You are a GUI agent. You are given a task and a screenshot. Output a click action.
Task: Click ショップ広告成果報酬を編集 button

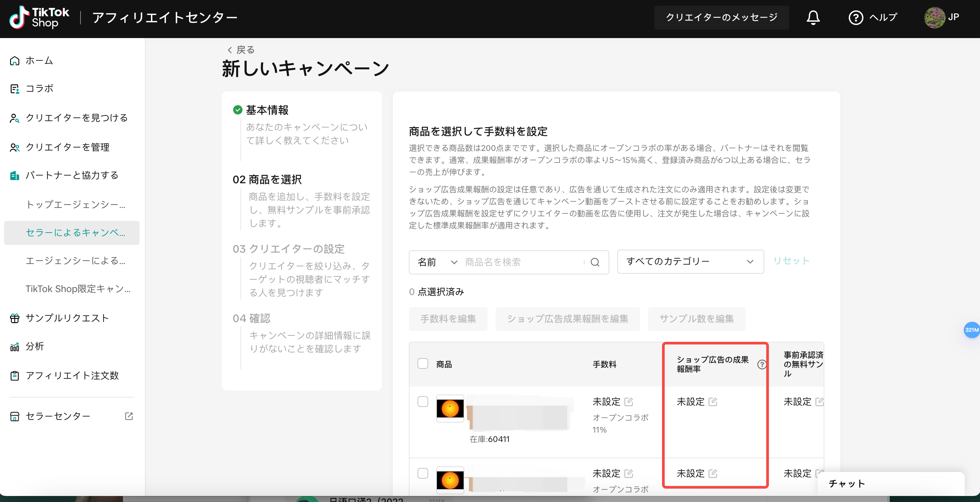click(x=567, y=319)
